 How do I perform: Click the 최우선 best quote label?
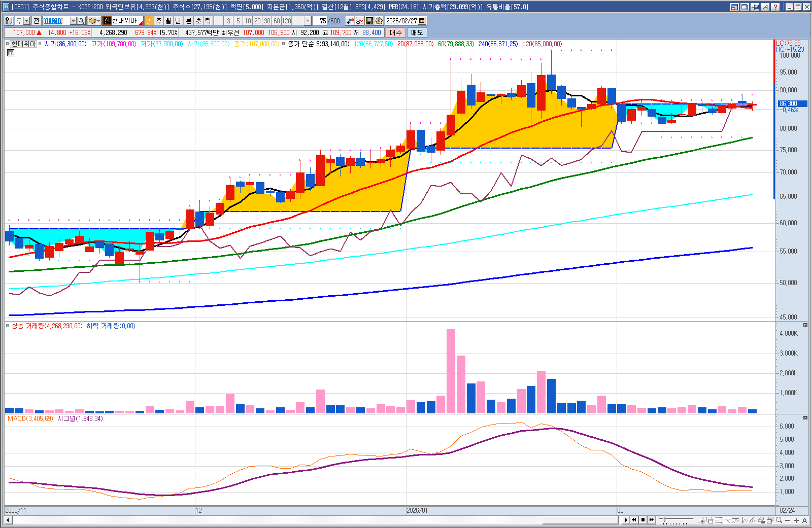pos(230,32)
